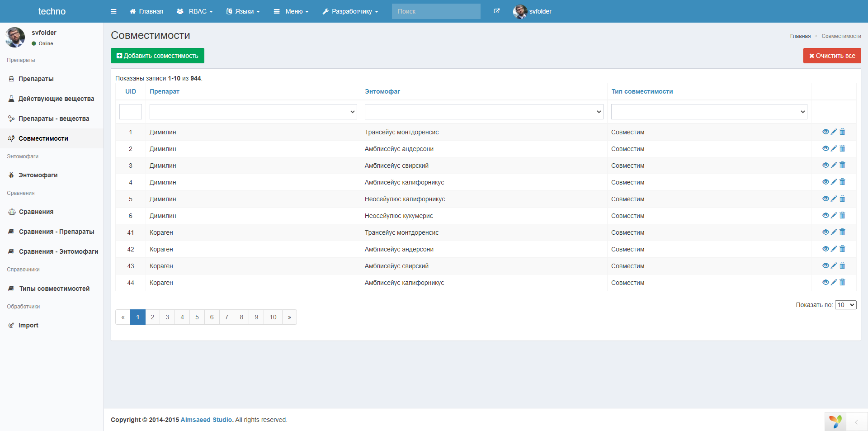This screenshot has height=431, width=868.
Task: Edit the row with UID 4
Action: point(834,182)
